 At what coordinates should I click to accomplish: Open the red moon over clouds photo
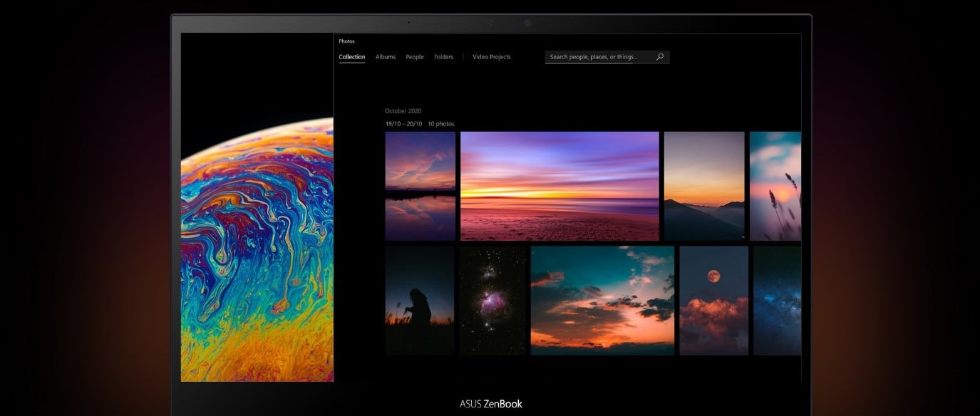click(x=714, y=301)
